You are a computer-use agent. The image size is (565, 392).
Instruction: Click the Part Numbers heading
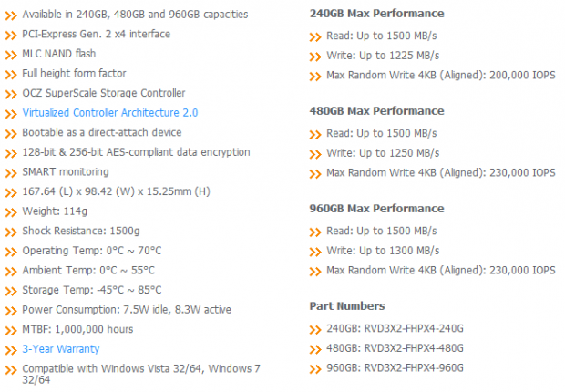coord(347,306)
